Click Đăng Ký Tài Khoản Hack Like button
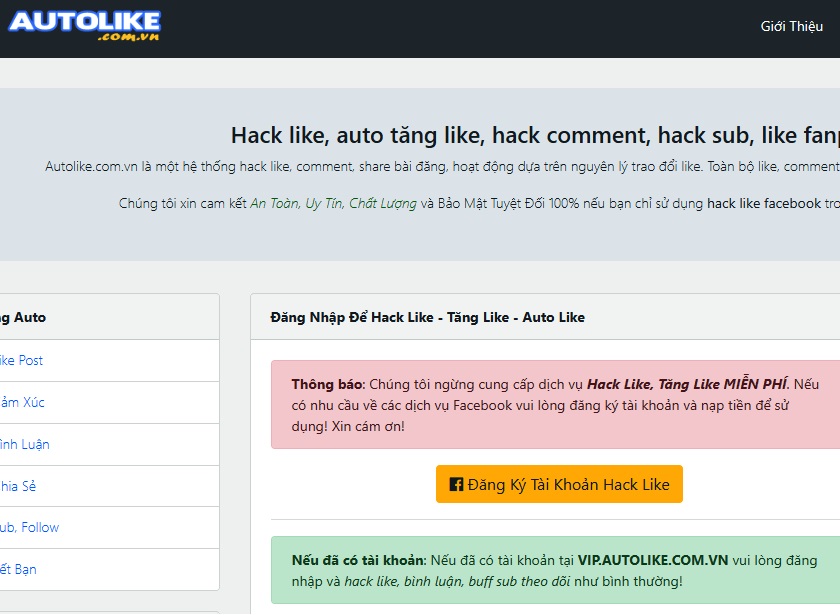Viewport: 840px width, 615px height. click(x=559, y=484)
